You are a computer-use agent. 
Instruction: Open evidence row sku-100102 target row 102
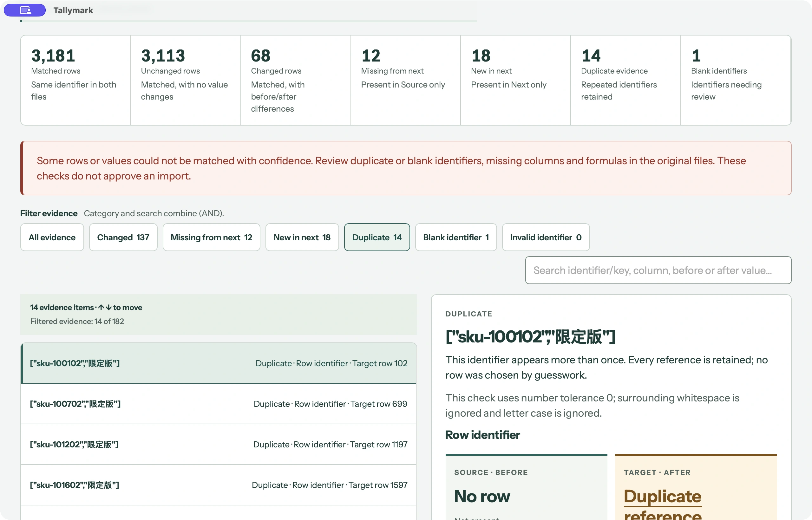point(219,363)
